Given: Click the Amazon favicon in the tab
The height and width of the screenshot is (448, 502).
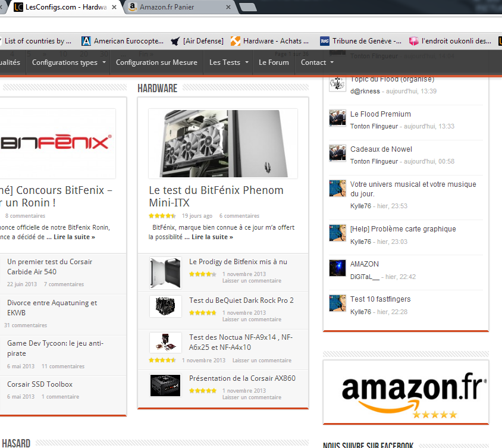Looking at the screenshot, I should [133, 7].
